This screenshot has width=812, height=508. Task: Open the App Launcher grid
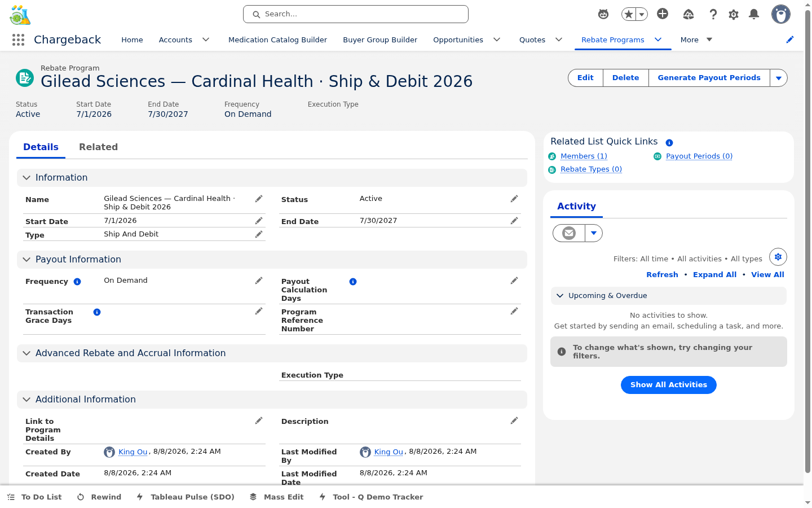[18, 40]
